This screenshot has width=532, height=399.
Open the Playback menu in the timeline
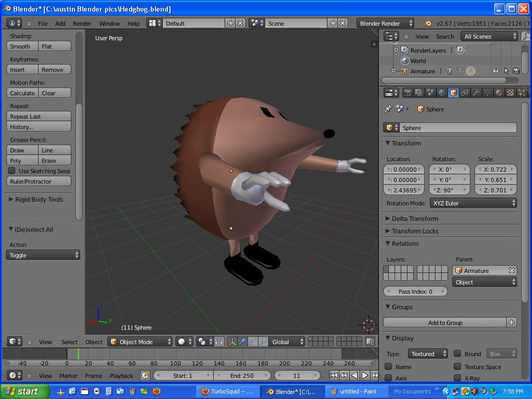pyautogui.click(x=121, y=376)
